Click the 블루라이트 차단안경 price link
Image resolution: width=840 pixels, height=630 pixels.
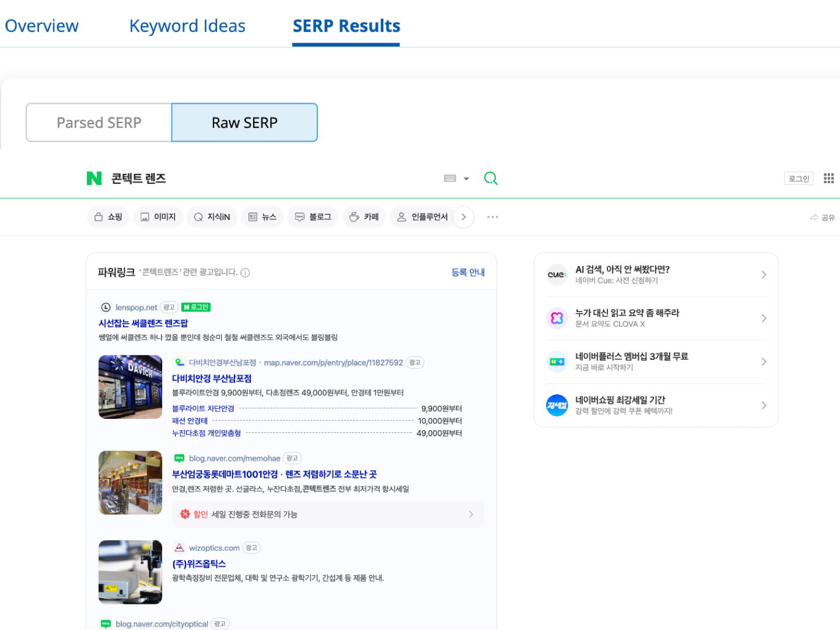[203, 409]
